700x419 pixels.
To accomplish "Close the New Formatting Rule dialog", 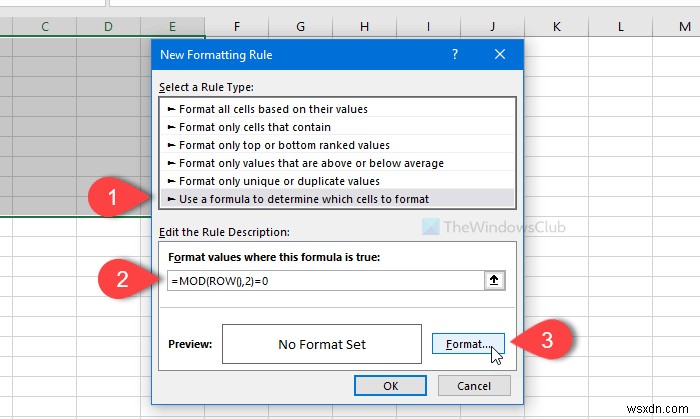I will (x=500, y=54).
